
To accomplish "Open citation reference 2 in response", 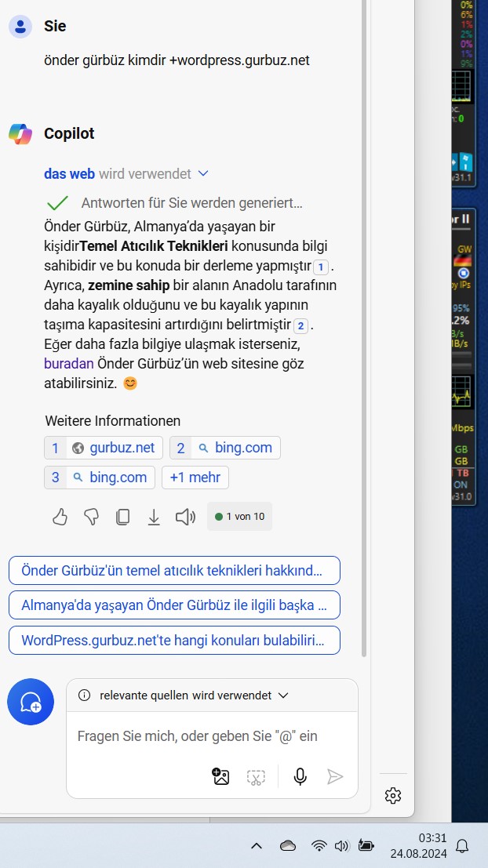I will pyautogui.click(x=300, y=325).
